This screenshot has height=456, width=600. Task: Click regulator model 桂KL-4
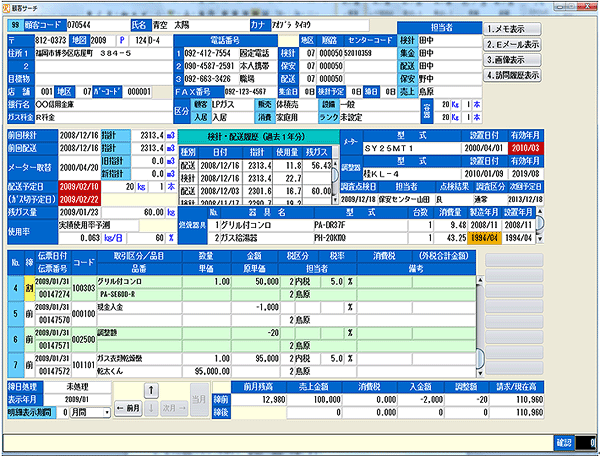[x=412, y=174]
